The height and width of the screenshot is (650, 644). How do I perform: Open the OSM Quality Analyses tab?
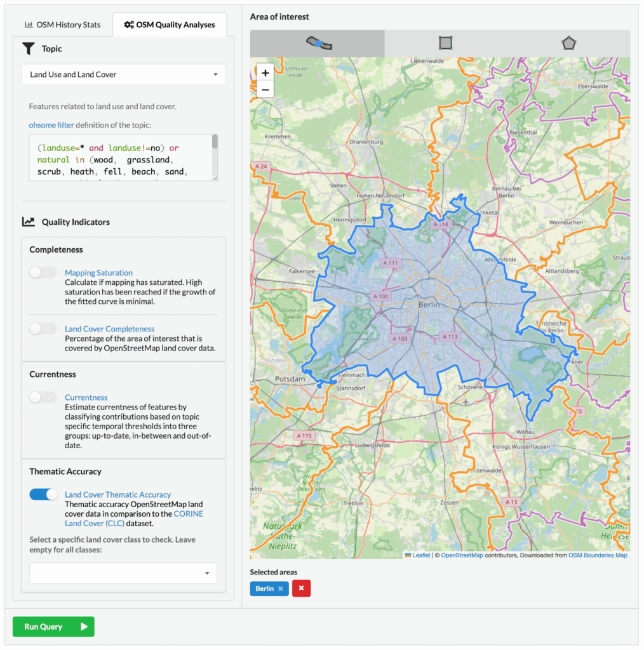(x=170, y=25)
